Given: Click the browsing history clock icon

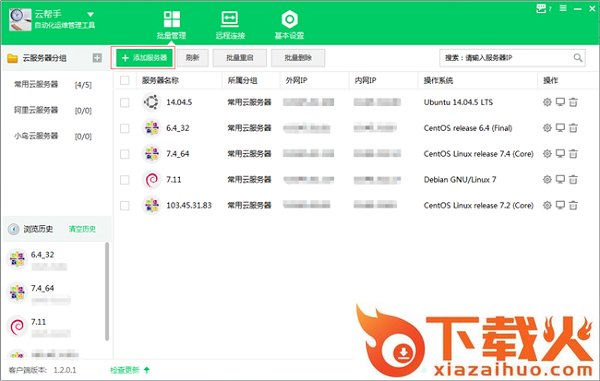Looking at the screenshot, I should click(14, 229).
